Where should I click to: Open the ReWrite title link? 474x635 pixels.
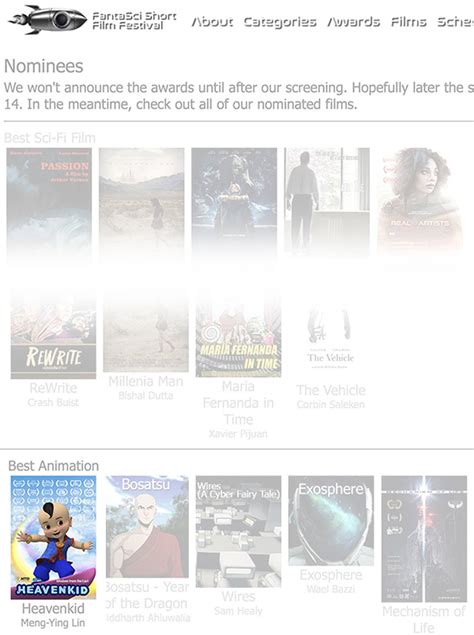(53, 388)
